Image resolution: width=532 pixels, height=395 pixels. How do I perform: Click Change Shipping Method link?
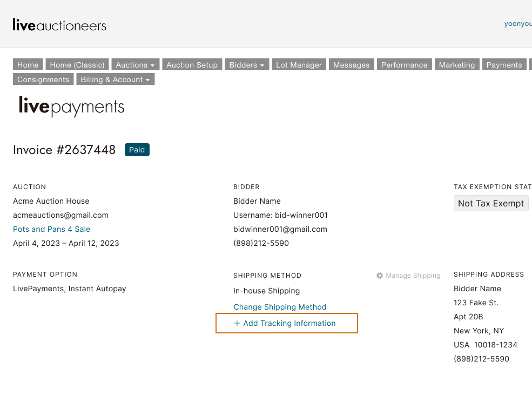[280, 307]
